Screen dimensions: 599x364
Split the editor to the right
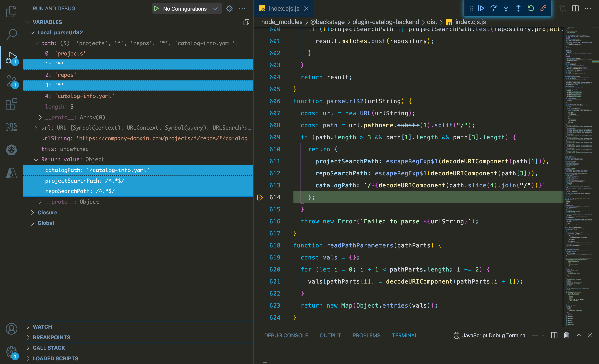click(x=575, y=9)
